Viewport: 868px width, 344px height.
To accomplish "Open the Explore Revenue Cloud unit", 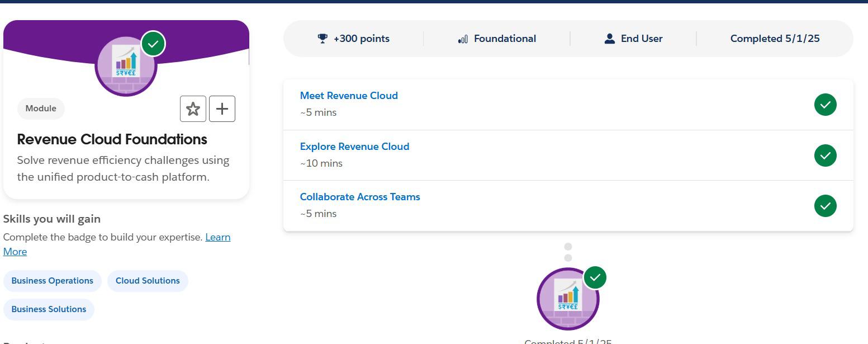I will click(x=354, y=147).
